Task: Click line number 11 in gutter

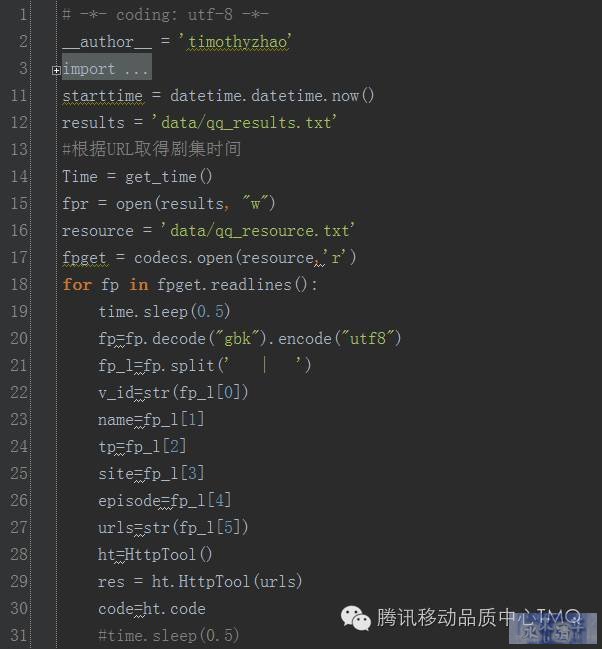Action: click(x=19, y=96)
